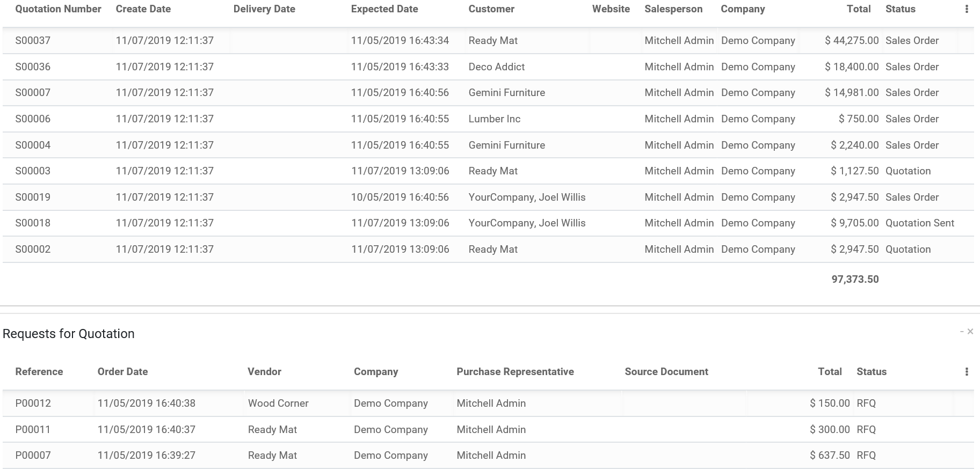Click order date 11/05/2019 16:40:38
The image size is (980, 469).
point(147,404)
